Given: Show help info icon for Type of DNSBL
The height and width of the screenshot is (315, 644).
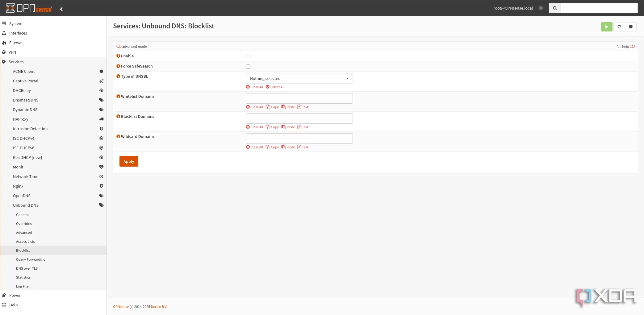Looking at the screenshot, I should 118,76.
